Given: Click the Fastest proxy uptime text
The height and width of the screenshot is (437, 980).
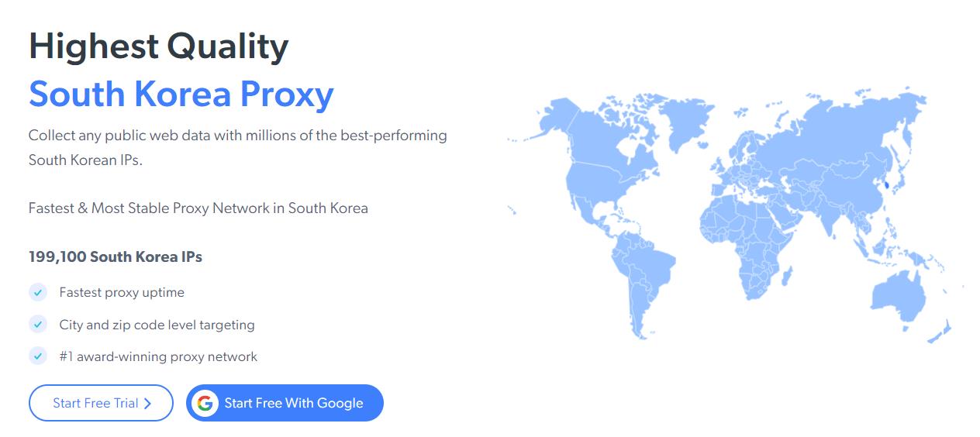Looking at the screenshot, I should [122, 292].
